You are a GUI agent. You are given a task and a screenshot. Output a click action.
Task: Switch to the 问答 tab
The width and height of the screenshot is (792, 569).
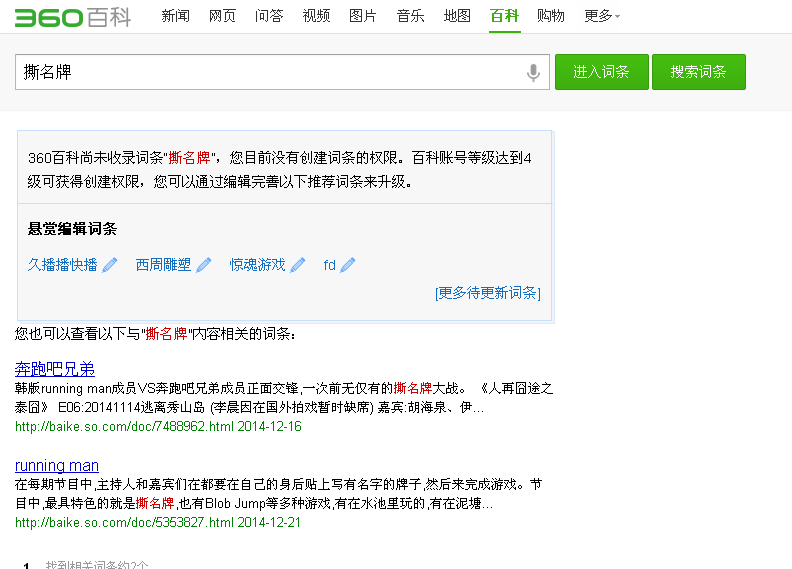tap(269, 16)
